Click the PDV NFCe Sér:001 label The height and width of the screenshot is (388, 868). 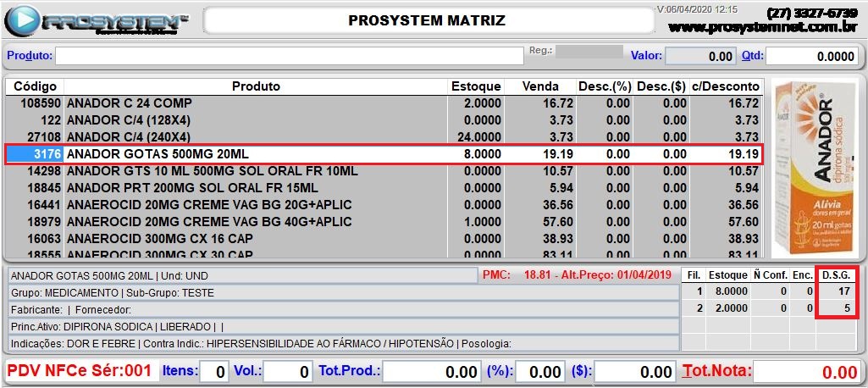[x=80, y=371]
